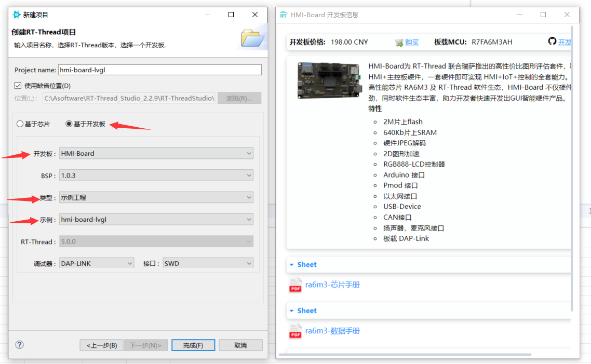591x364 pixels.
Task: Select the 基于开发板 radio button
Action: (x=70, y=124)
